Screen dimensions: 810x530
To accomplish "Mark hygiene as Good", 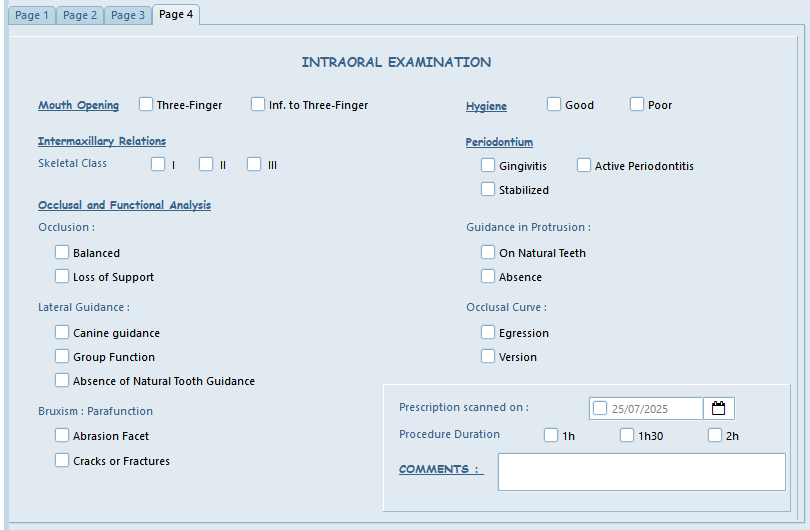I will (x=554, y=104).
